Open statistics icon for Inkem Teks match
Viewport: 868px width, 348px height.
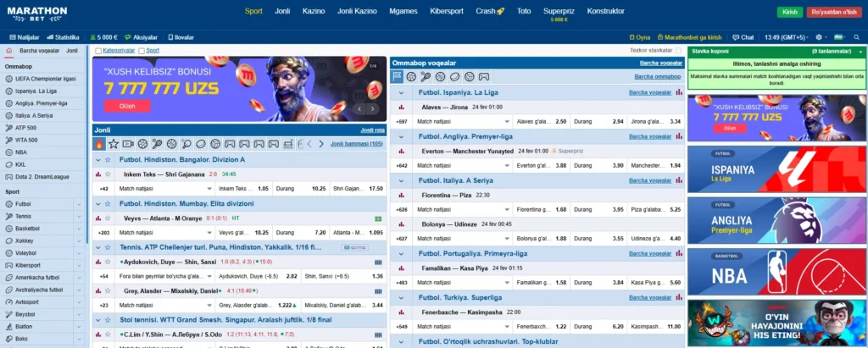coord(98,174)
